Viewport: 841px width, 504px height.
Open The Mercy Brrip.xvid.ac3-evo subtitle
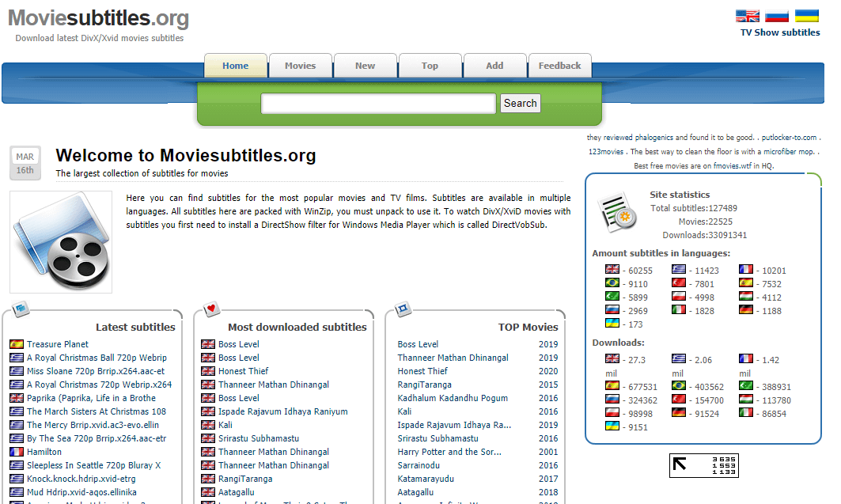tap(93, 425)
